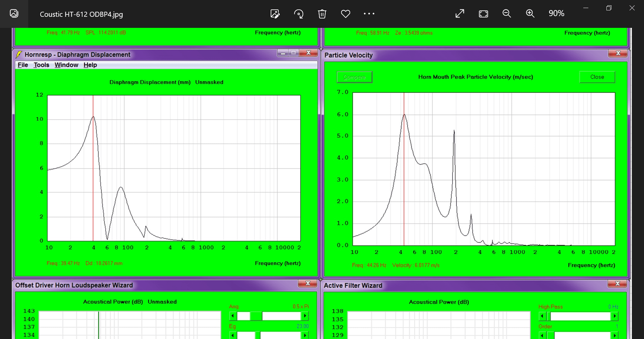
Task: Click the Horn Mouth Peak Particle Velocity title
Action: click(x=476, y=77)
